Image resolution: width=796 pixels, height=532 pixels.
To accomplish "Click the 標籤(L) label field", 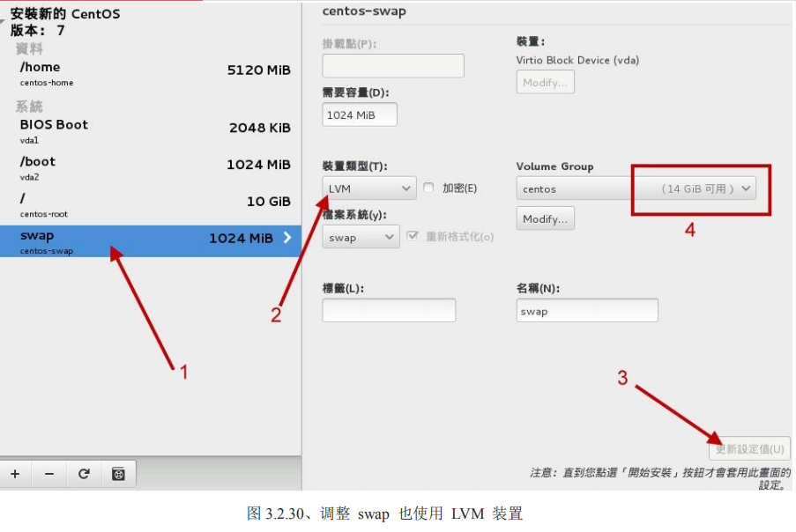I will (x=389, y=309).
